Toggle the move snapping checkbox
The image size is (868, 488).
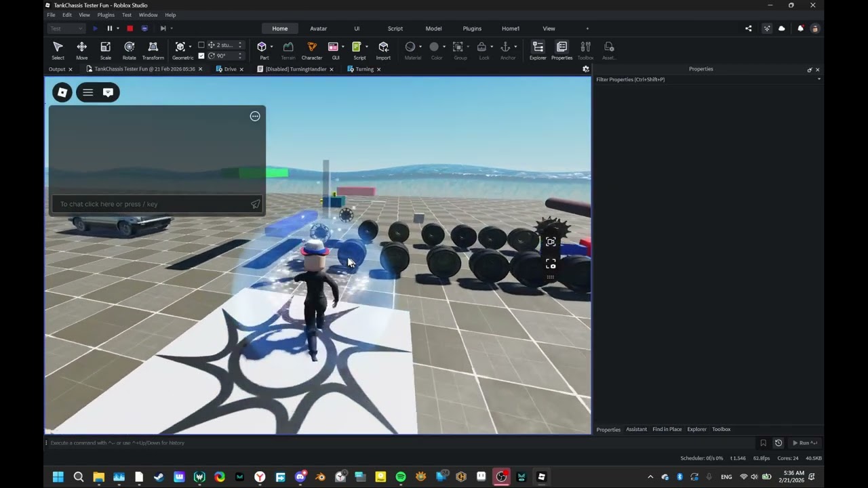201,45
